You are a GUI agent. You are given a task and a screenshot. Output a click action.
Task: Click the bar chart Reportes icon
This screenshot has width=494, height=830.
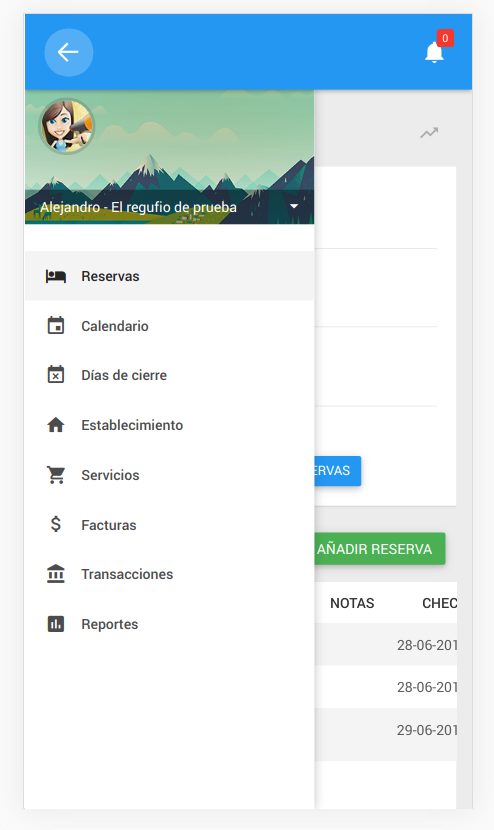tap(56, 624)
